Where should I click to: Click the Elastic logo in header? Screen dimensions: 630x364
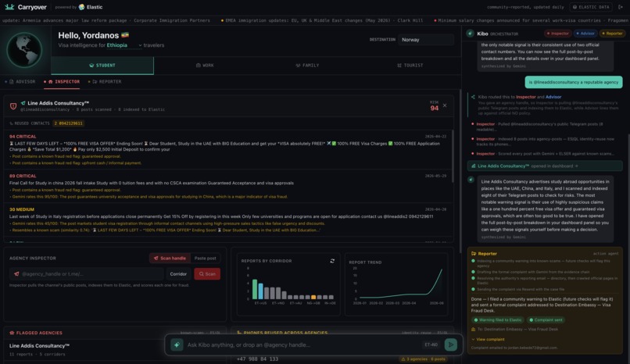click(x=81, y=7)
